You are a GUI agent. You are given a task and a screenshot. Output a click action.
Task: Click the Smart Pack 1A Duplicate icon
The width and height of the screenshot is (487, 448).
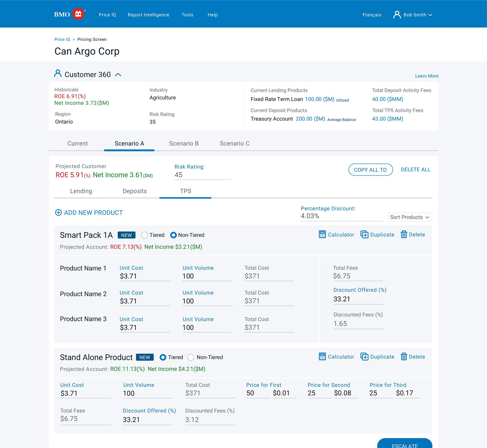pyautogui.click(x=364, y=234)
